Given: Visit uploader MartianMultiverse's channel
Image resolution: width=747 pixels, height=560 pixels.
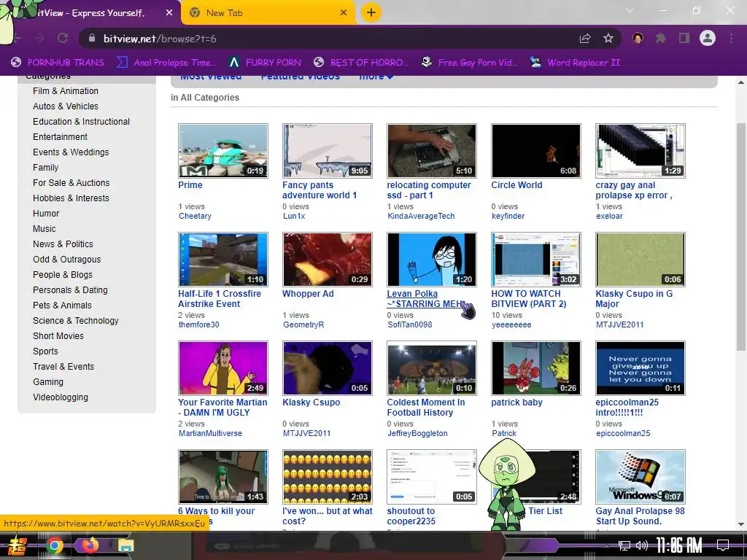Looking at the screenshot, I should (x=210, y=433).
